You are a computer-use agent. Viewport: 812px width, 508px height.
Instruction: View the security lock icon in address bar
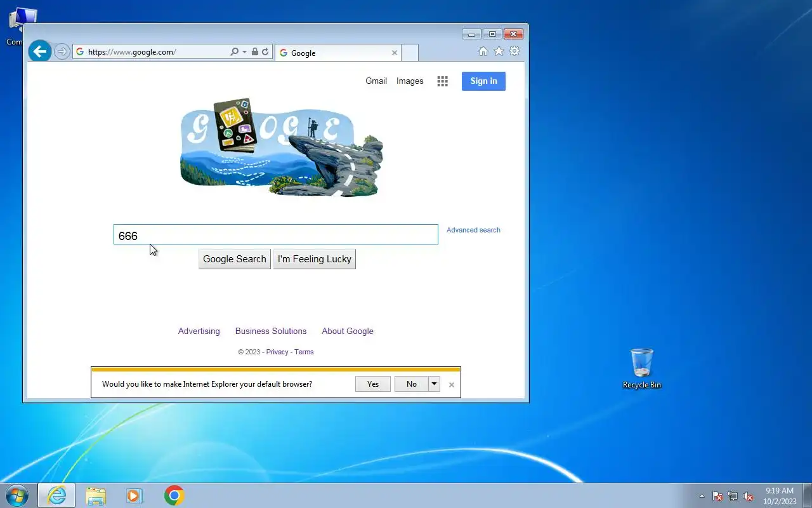(x=254, y=52)
